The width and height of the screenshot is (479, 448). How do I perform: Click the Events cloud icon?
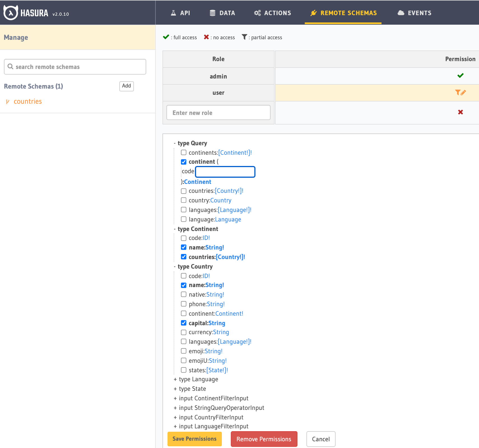[x=401, y=13]
